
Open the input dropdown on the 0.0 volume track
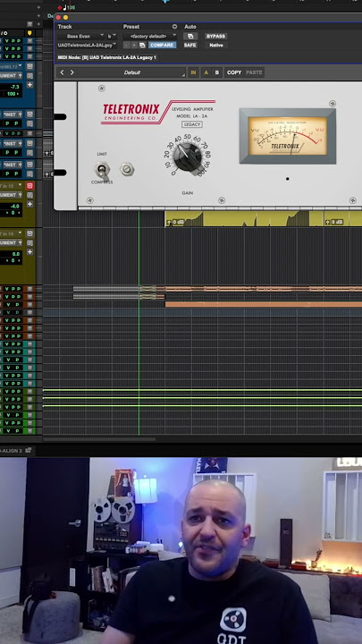coord(12,233)
